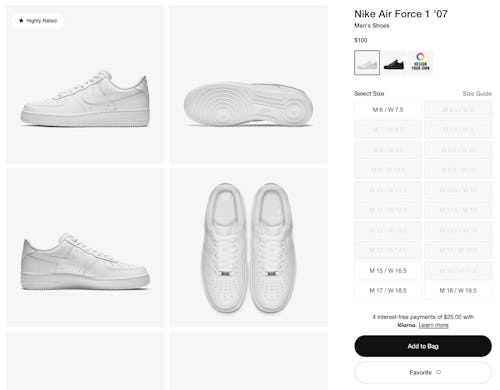Select size M 15 / W 16.5
The width and height of the screenshot is (500, 390).
tap(388, 270)
